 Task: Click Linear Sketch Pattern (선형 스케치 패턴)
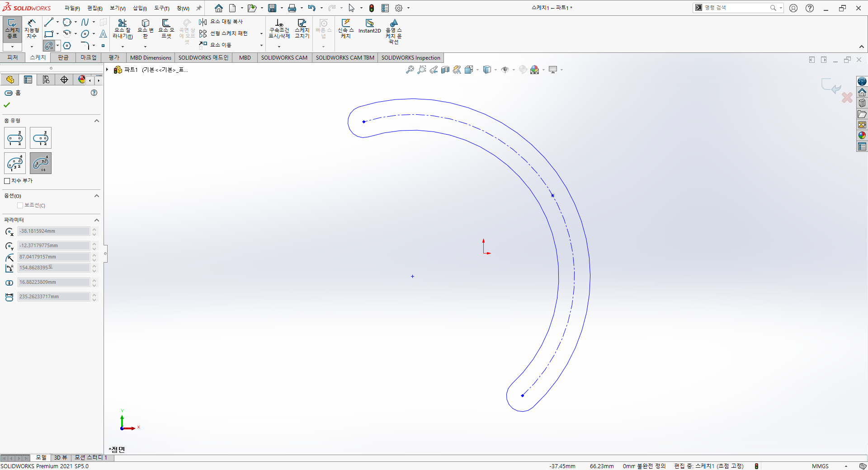[x=223, y=33]
